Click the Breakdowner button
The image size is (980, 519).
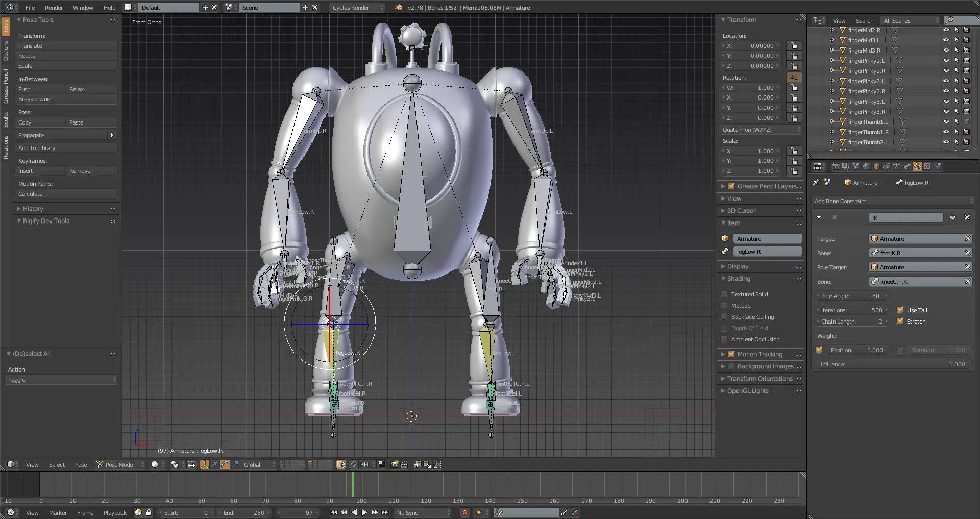pos(66,99)
